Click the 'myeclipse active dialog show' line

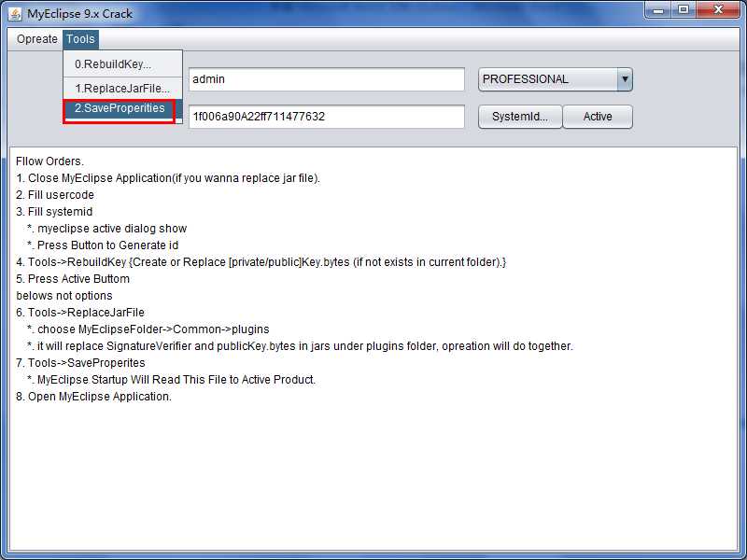click(107, 229)
